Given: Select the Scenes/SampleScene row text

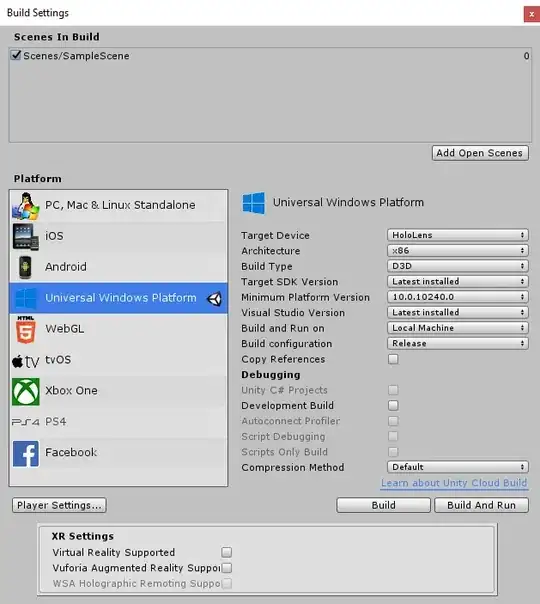Looking at the screenshot, I should click(x=76, y=56).
